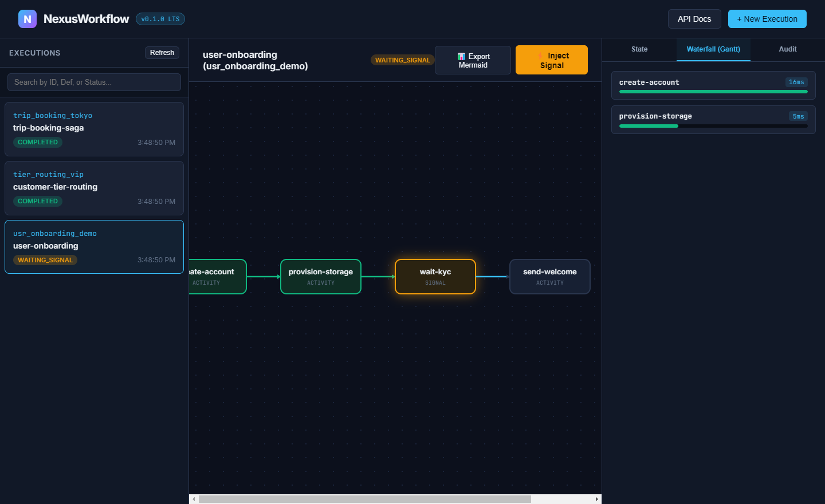
Task: Select the wait-kyc signal node
Action: tap(435, 277)
